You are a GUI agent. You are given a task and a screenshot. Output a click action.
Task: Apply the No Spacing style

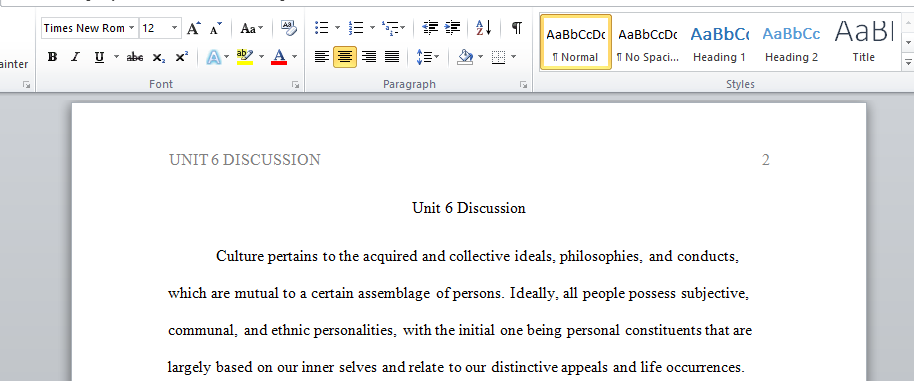click(648, 42)
